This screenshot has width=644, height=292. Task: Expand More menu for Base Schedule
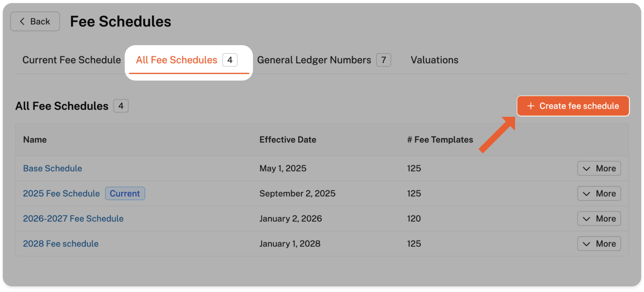(x=599, y=168)
